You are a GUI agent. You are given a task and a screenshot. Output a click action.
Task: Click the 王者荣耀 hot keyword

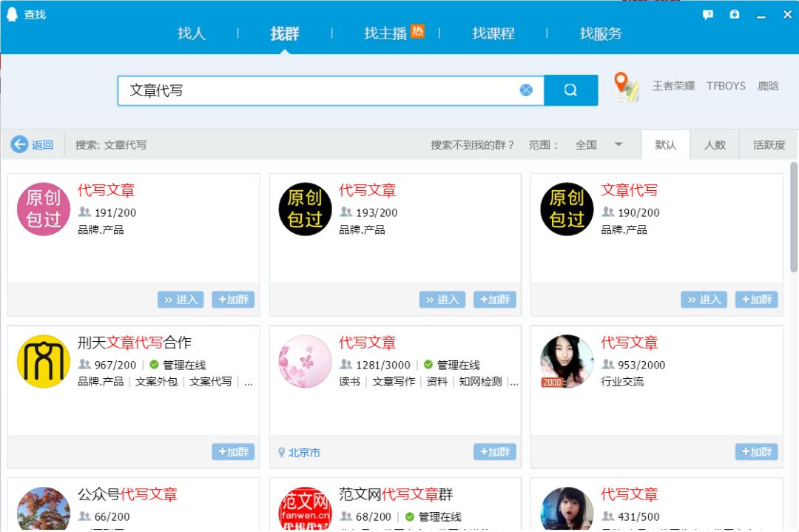tap(673, 86)
